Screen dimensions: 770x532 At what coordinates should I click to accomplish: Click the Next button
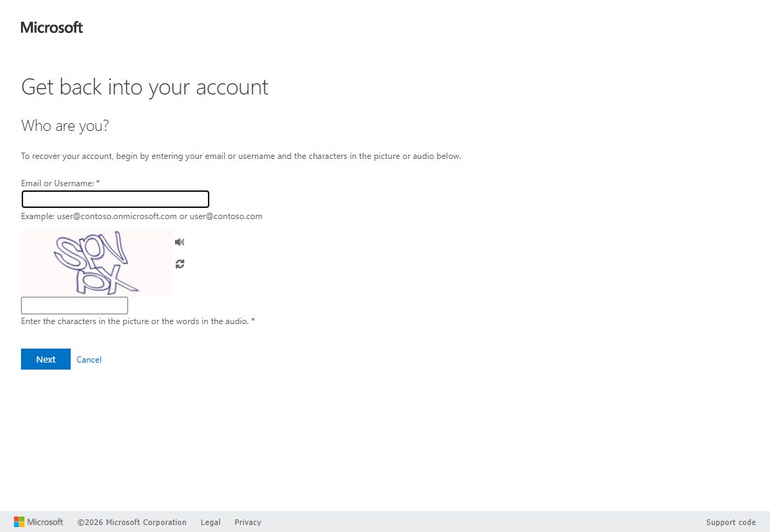45,359
